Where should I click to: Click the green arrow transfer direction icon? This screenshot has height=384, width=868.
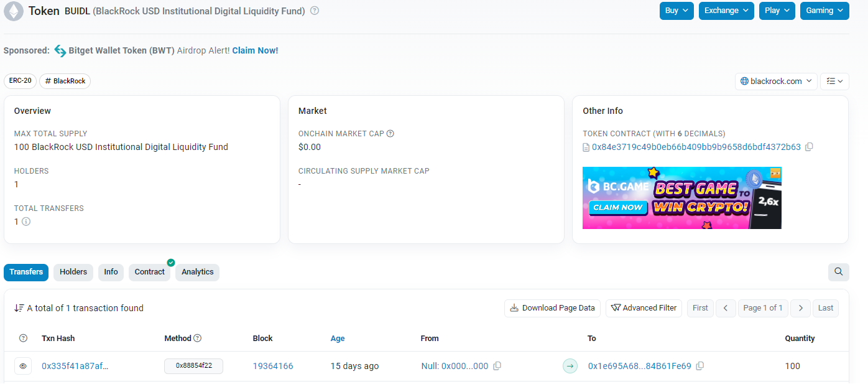570,366
